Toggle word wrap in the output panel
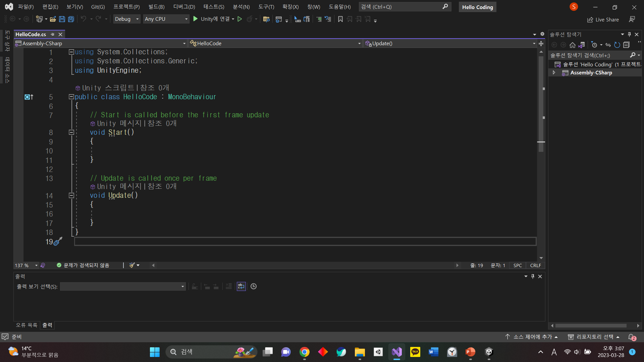This screenshot has height=362, width=644. 241,286
